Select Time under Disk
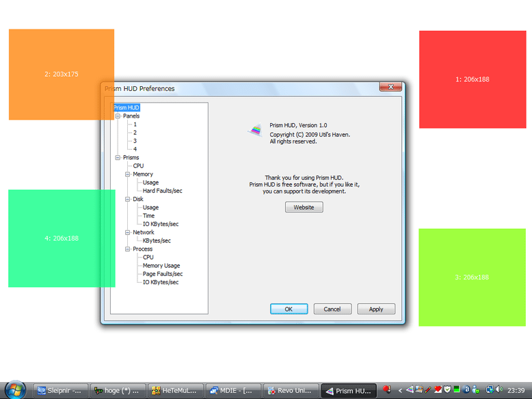Screen dimensions: 532x399 tap(148, 216)
